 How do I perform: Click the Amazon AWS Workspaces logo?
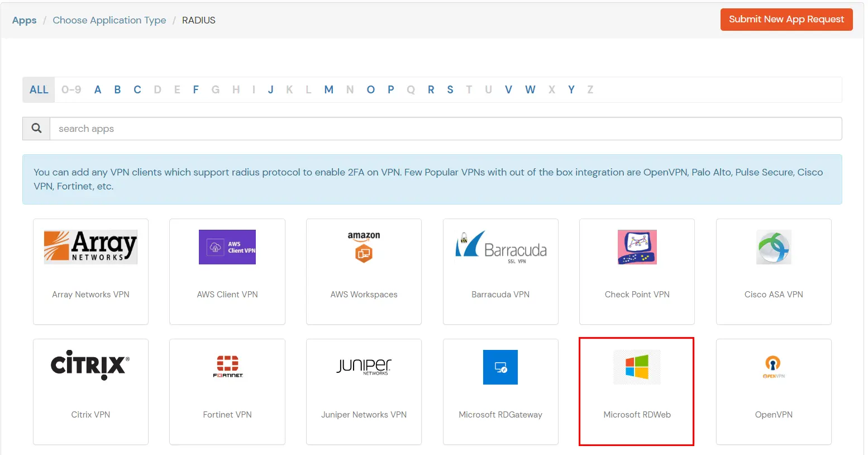pyautogui.click(x=364, y=247)
